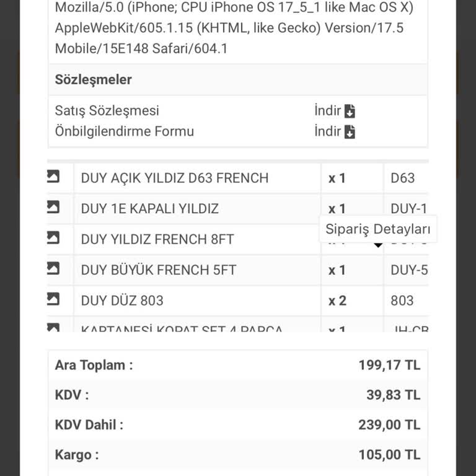Open image icon for DUY AÇIK YILDIZ D63 FRENCH
Viewport: 476px width, 476px height.
53,177
